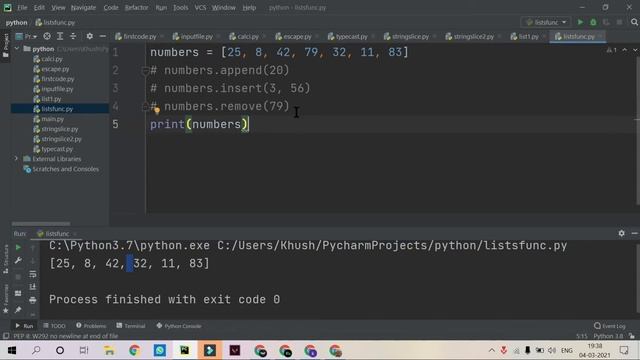
Task: Open the Edit menu
Action: (39, 7)
